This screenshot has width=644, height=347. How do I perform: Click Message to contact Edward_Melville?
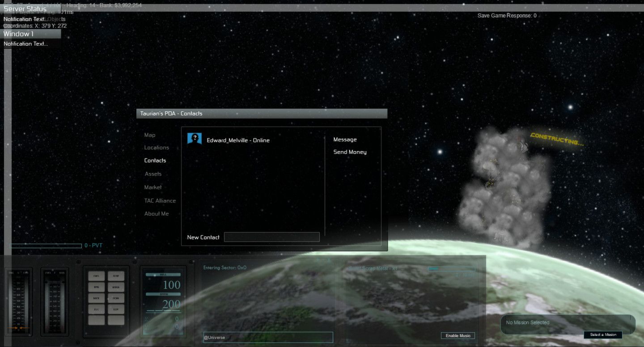pyautogui.click(x=345, y=140)
